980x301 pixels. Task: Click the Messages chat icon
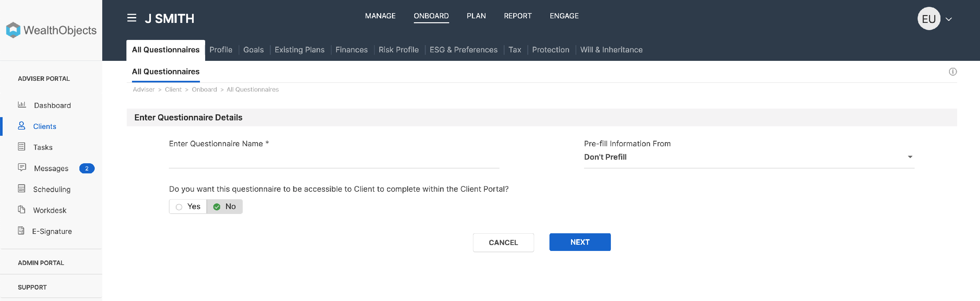22,167
